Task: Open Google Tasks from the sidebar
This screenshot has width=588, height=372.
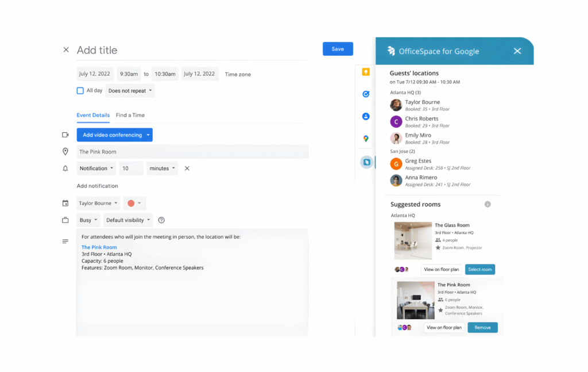Action: 366,94
